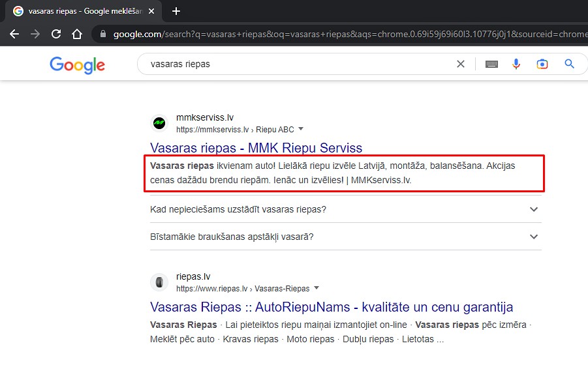Screen dimensions: 588x367
Task: Go to the browser home page
Action: tap(77, 34)
